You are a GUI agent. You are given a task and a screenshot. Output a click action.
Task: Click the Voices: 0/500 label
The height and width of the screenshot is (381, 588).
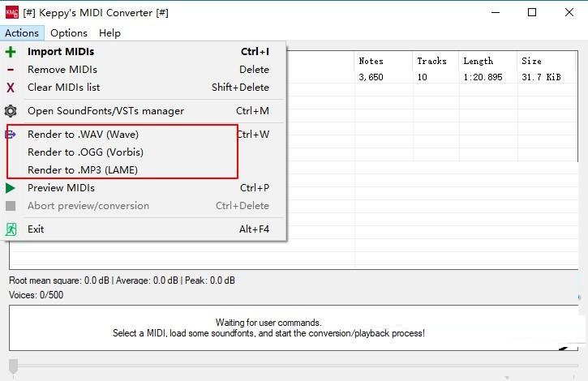[x=36, y=295]
